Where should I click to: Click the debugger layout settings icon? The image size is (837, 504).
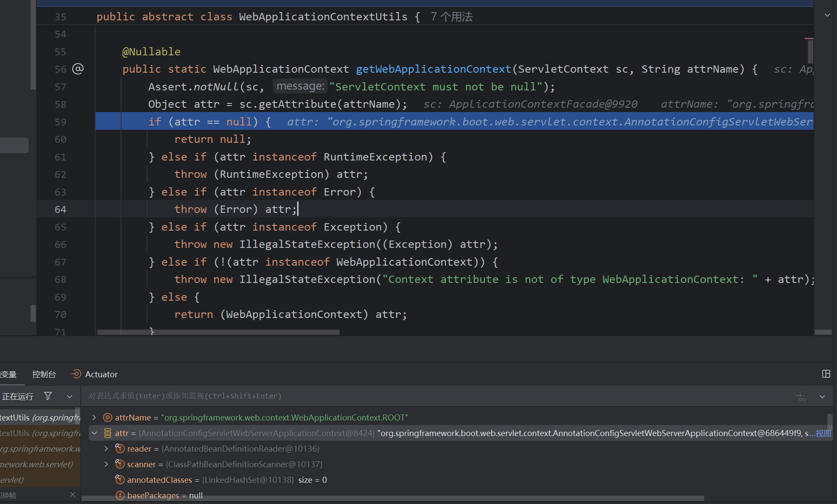point(826,374)
